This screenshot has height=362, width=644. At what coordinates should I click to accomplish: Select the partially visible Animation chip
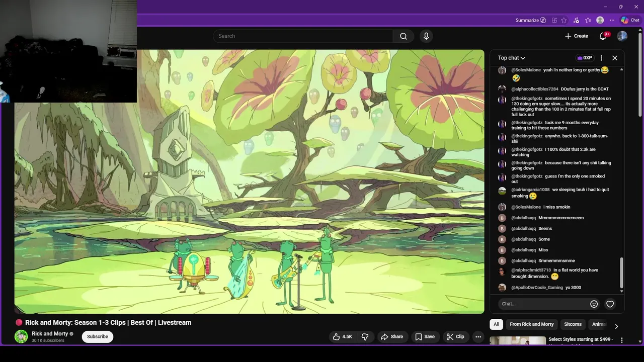[598, 324]
